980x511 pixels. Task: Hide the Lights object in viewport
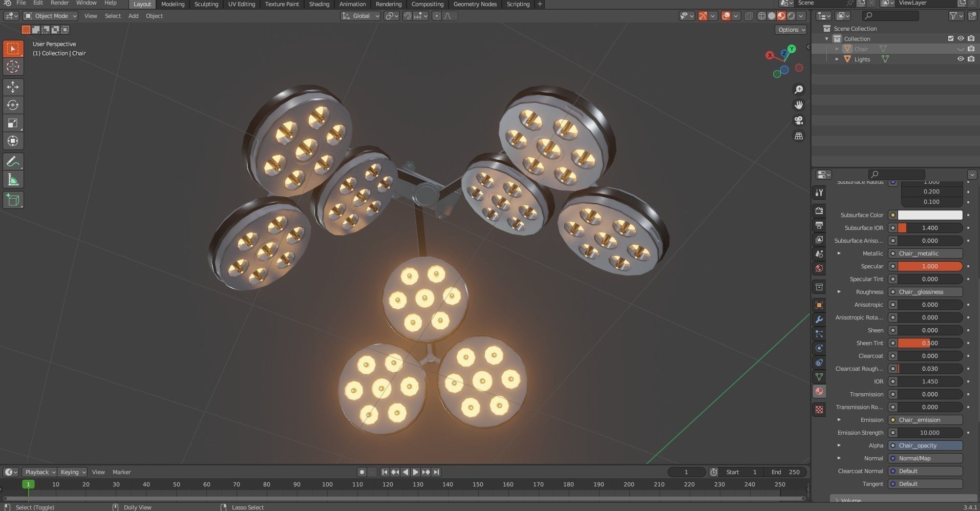pyautogui.click(x=961, y=59)
